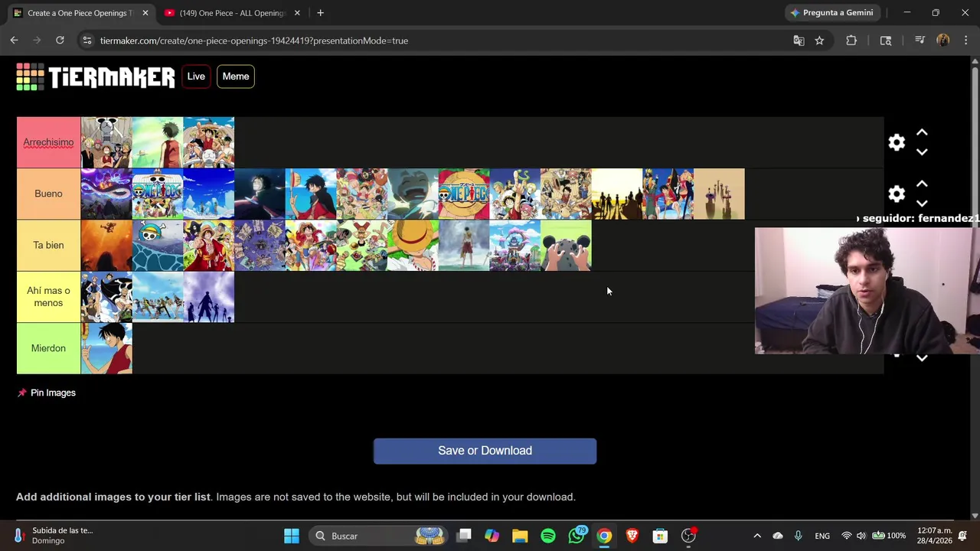The width and height of the screenshot is (980, 551).
Task: Go back with browser back arrow
Action: point(15,41)
